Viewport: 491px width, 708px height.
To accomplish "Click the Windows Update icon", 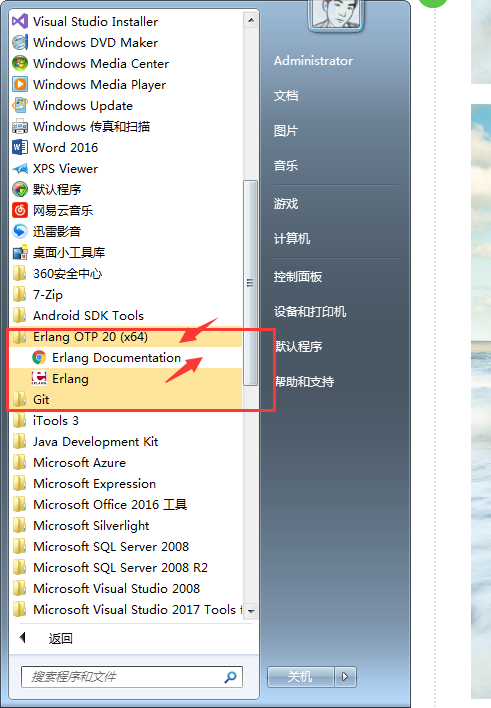I will point(20,105).
